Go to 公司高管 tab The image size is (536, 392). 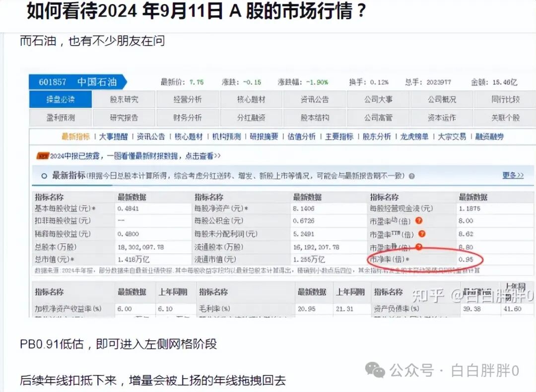[378, 118]
